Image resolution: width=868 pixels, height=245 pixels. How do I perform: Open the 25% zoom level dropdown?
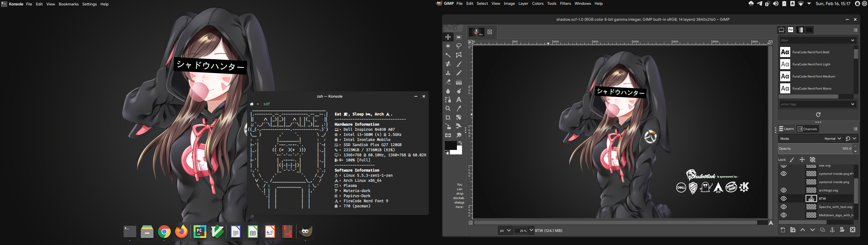click(x=531, y=231)
